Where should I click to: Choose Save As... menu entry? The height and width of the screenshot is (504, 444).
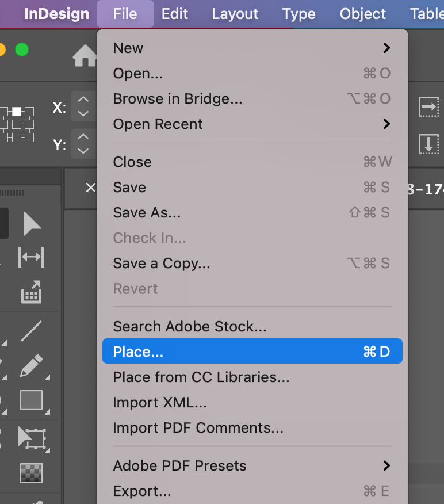click(x=147, y=213)
